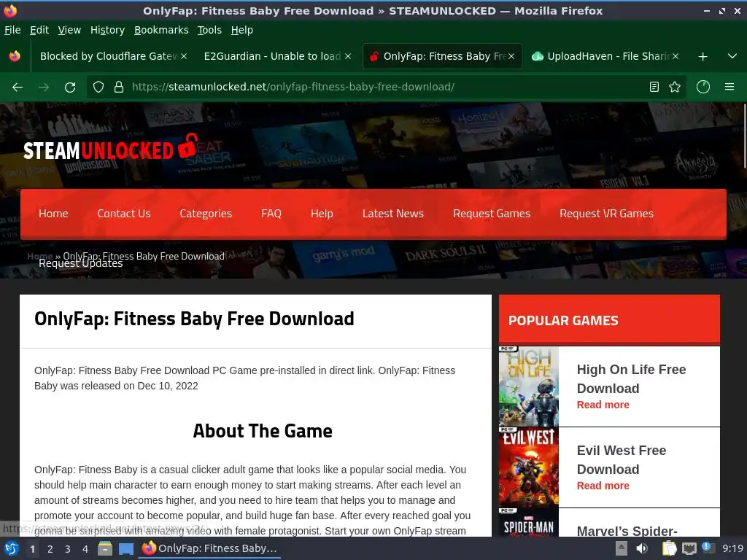The image size is (747, 560).
Task: Click High On Life Free Download title
Action: point(631,379)
